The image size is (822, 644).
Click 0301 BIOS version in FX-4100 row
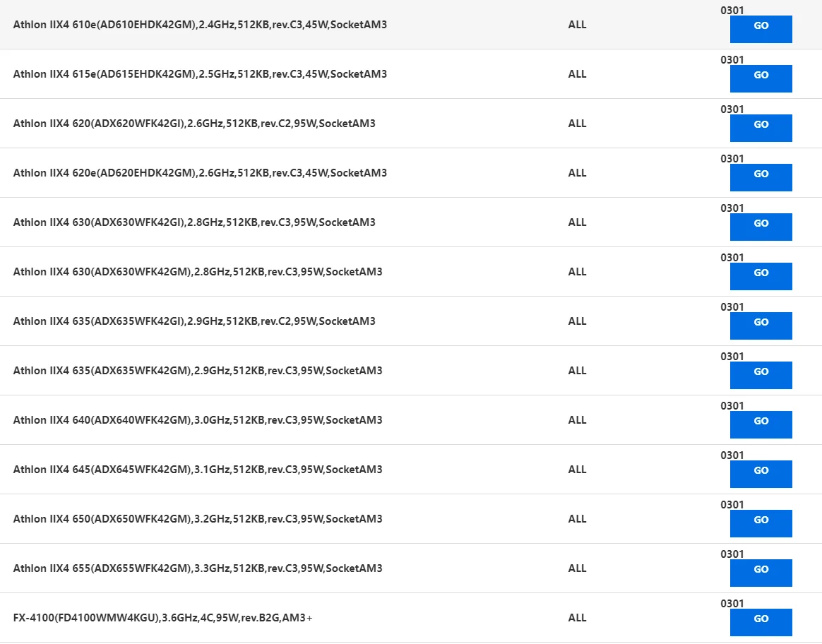tap(732, 604)
